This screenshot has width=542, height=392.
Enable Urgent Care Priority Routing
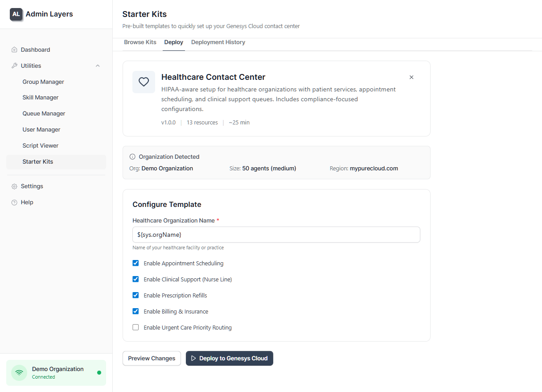135,327
